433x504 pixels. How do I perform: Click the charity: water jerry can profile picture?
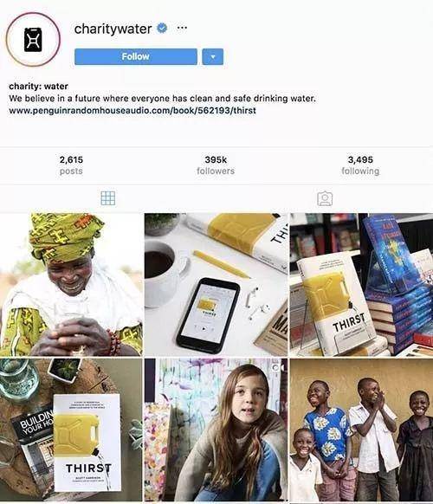click(x=33, y=39)
